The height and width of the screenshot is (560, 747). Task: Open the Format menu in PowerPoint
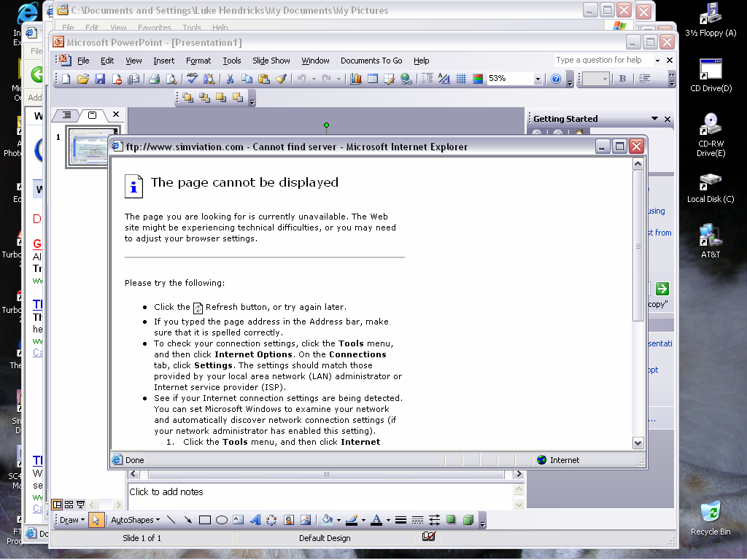198,61
